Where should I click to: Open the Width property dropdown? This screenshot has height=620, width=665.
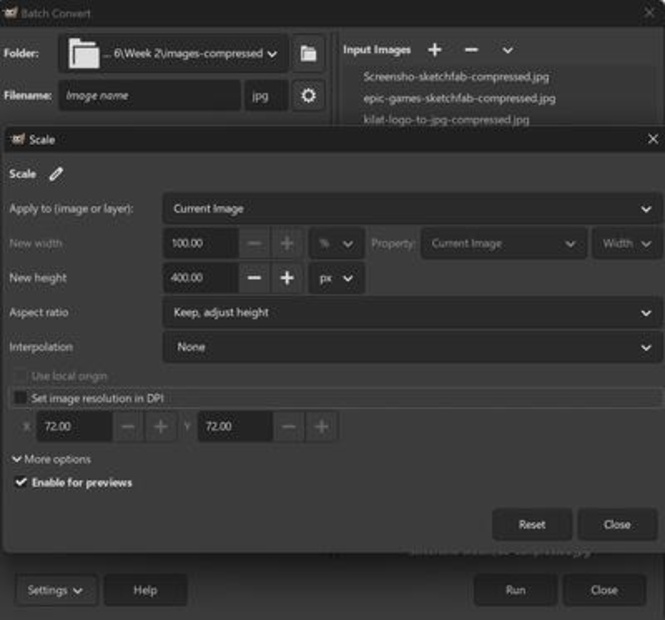(627, 243)
